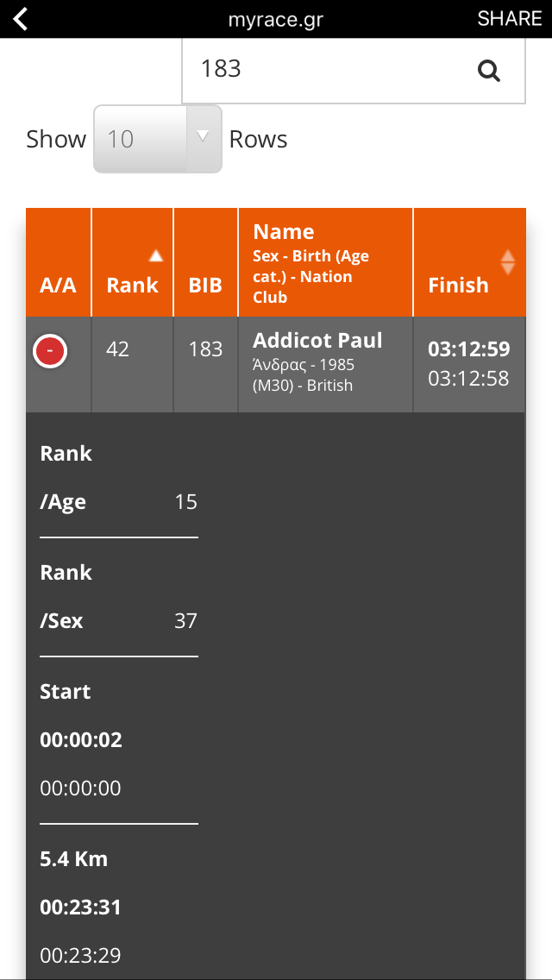
Task: Click Rank column sort arrow
Action: 155,255
